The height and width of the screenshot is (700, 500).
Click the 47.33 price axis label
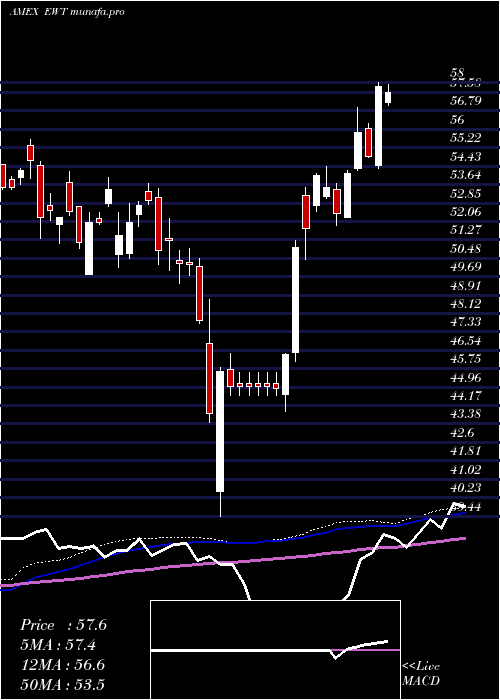(466, 322)
